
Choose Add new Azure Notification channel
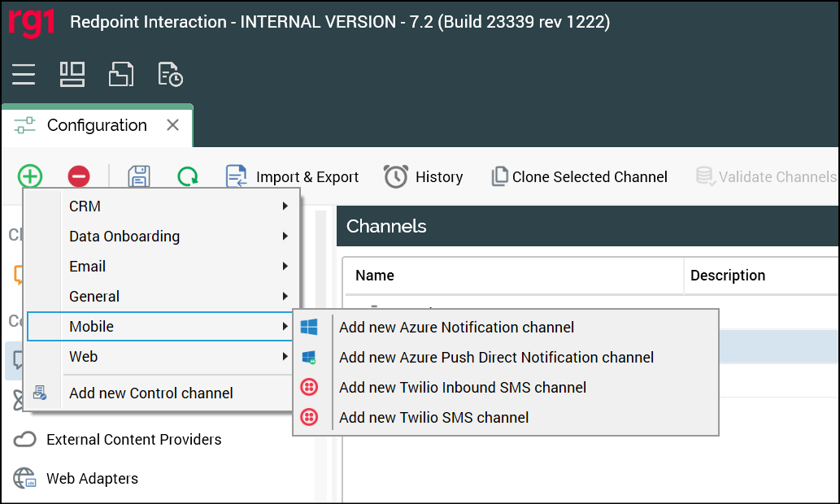click(456, 327)
